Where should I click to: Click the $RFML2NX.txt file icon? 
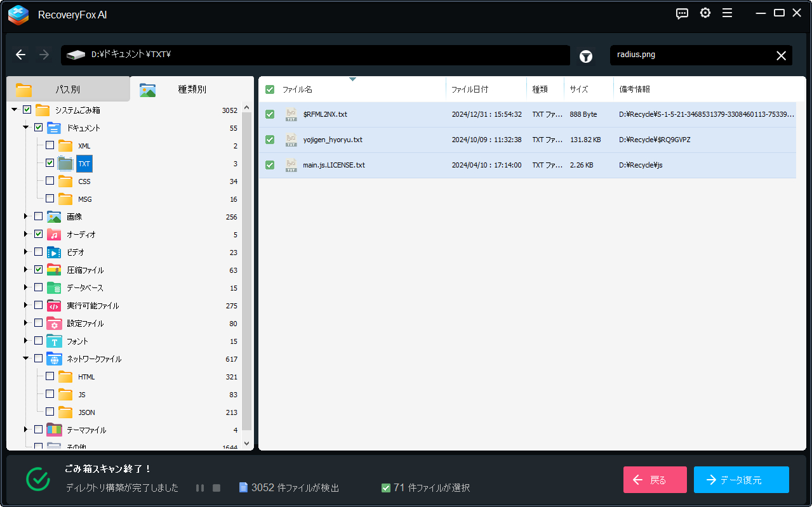[291, 114]
